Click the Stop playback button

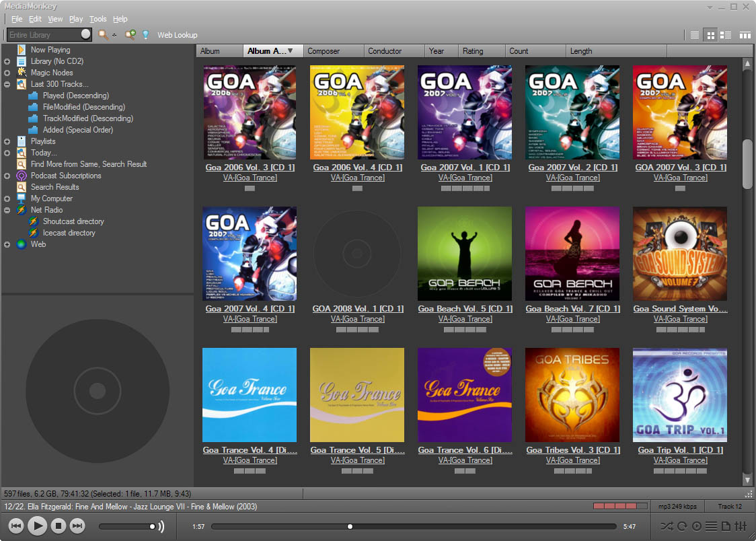pos(59,526)
